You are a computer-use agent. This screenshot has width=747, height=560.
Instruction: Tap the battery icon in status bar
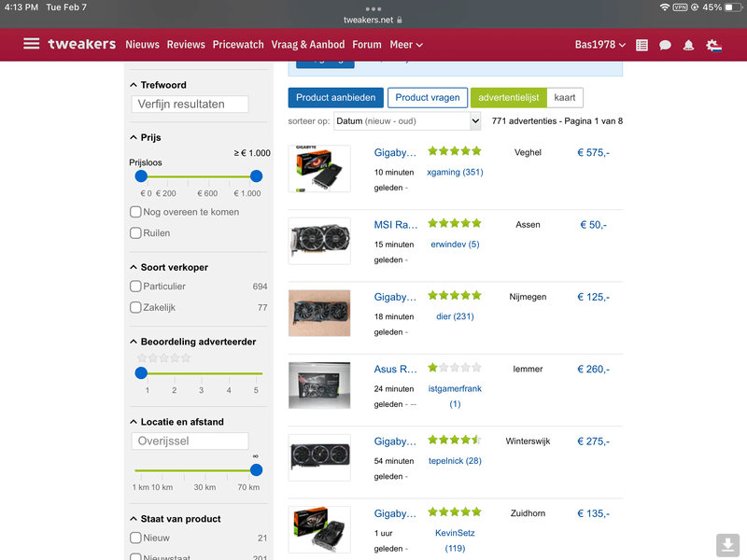pos(734,7)
